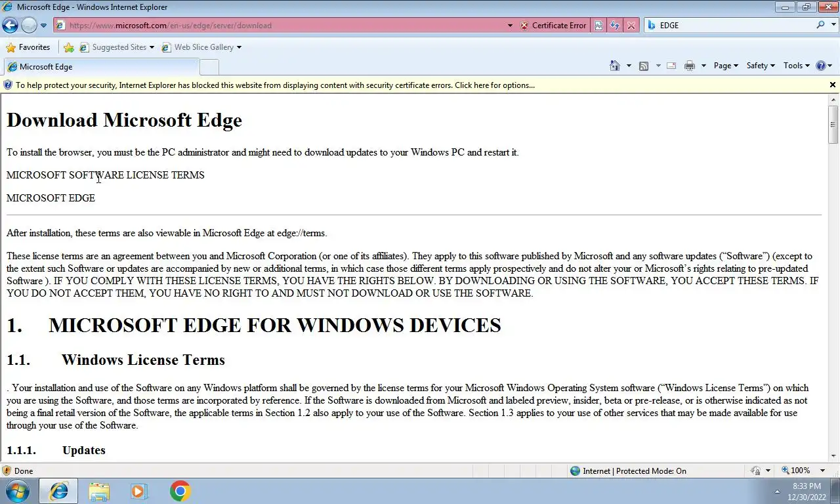Expand the address bar autocomplete dropdown
The width and height of the screenshot is (840, 504).
(x=510, y=26)
